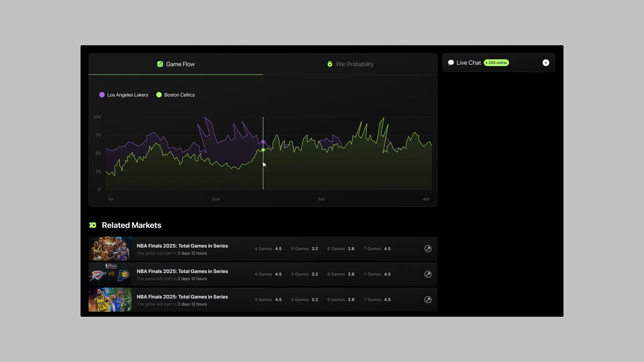644x362 pixels.
Task: Pick 7 Games 4.5 odds in second market
Action: pyautogui.click(x=377, y=274)
